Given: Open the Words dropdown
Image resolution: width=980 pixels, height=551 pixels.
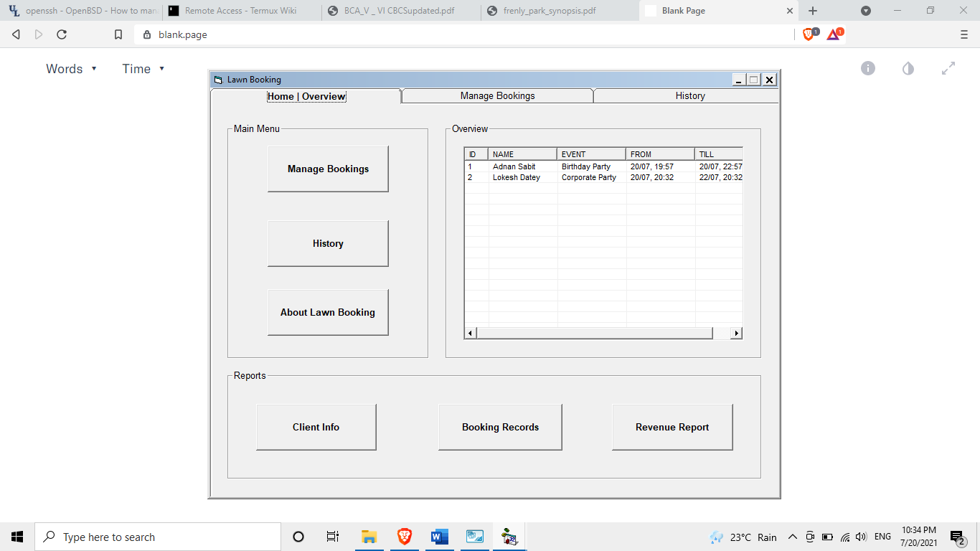Looking at the screenshot, I should (x=71, y=69).
